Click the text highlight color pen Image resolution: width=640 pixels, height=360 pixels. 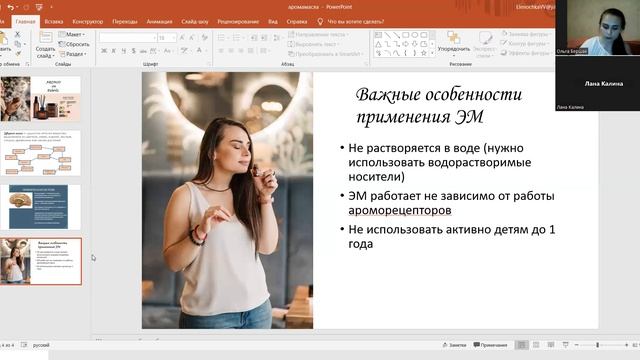(185, 51)
